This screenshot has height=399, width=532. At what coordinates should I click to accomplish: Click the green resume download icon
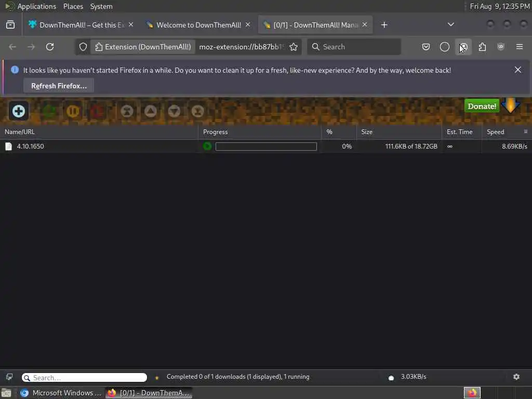(49, 111)
